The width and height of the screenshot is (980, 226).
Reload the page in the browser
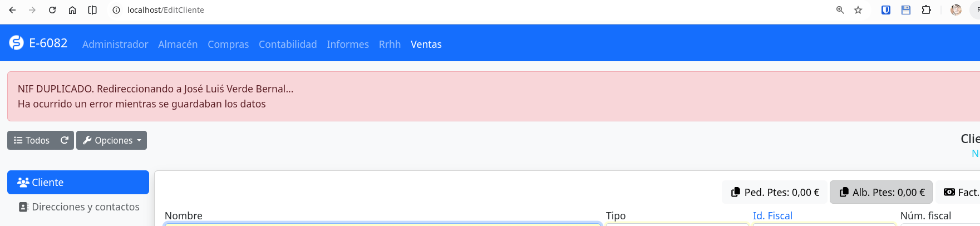coord(52,10)
